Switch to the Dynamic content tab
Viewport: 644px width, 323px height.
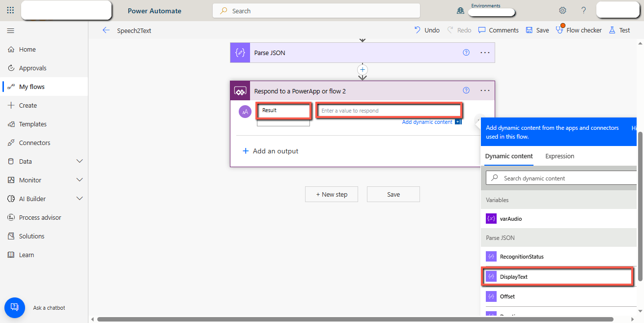(509, 156)
